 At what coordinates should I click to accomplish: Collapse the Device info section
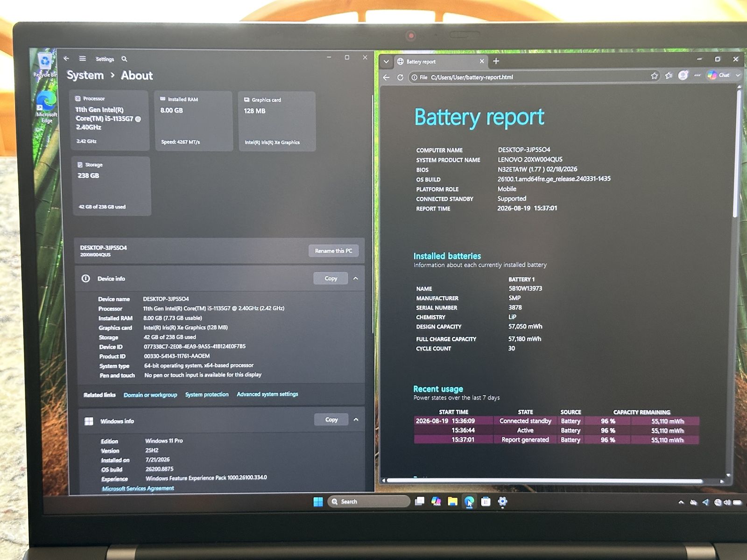(x=356, y=279)
